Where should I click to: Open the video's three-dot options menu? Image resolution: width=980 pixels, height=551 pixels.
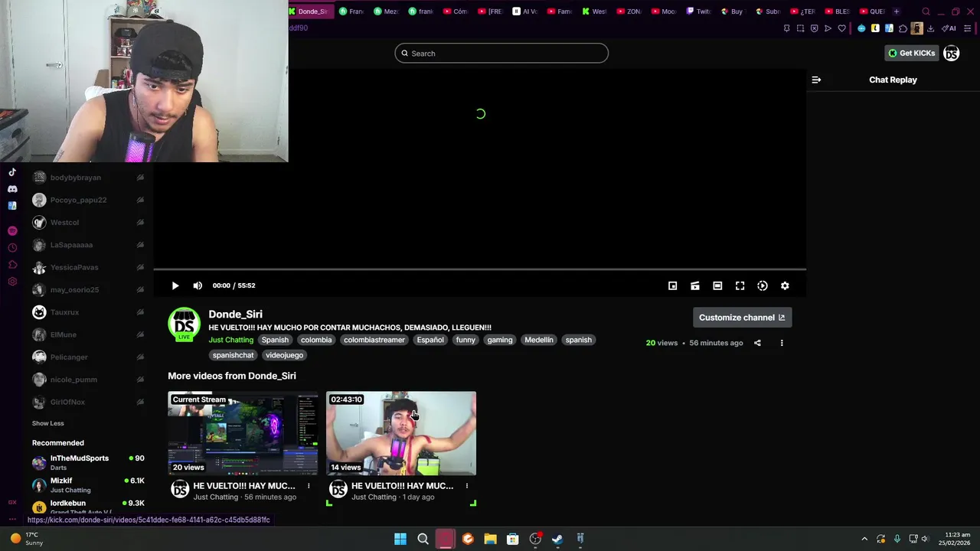[x=782, y=343]
